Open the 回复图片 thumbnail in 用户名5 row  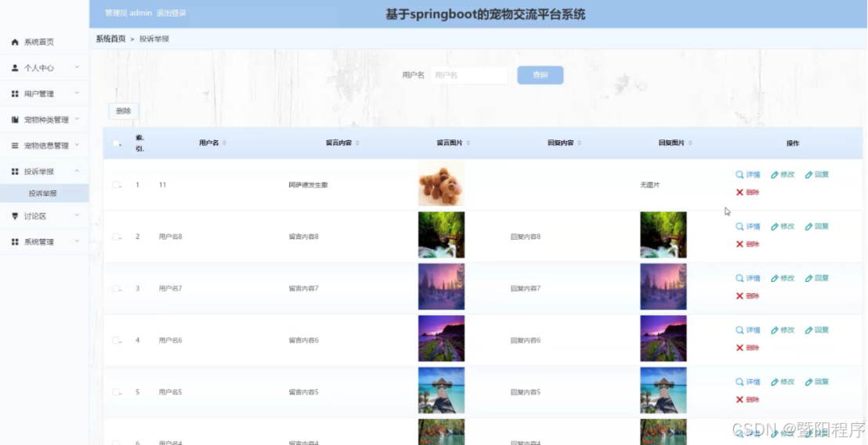pyautogui.click(x=664, y=390)
